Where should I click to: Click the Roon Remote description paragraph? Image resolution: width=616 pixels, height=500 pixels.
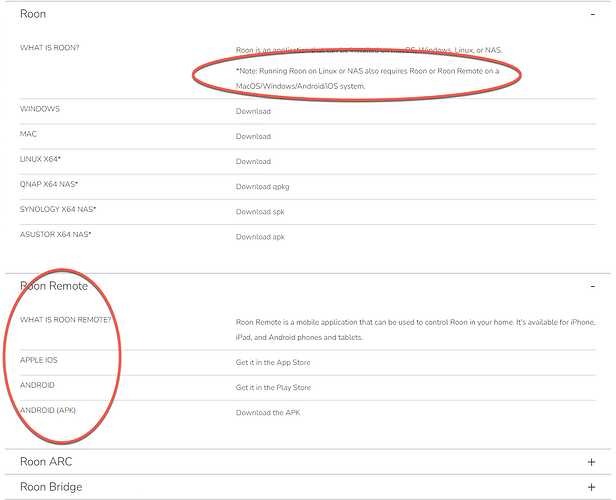pyautogui.click(x=416, y=330)
